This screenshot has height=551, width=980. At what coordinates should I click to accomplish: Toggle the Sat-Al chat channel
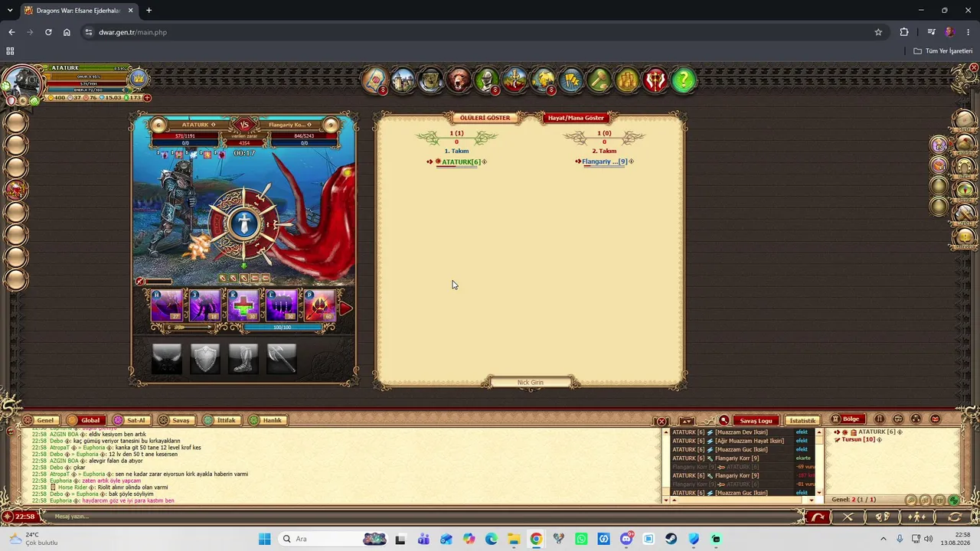point(131,420)
